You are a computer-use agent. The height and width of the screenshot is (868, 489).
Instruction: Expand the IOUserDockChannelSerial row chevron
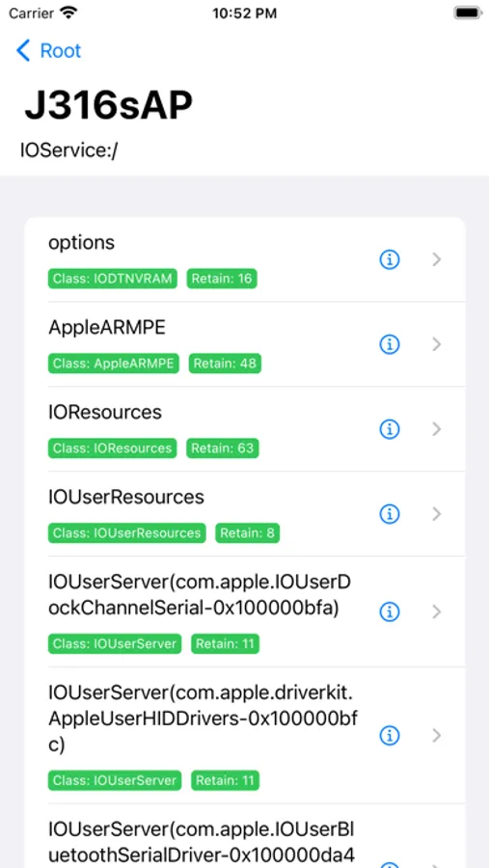437,611
